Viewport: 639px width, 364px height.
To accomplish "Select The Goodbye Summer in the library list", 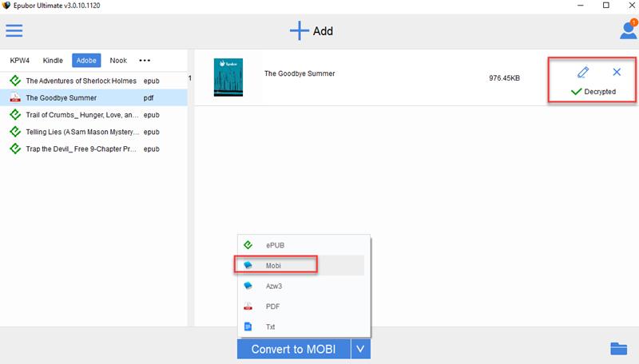I will (93, 97).
